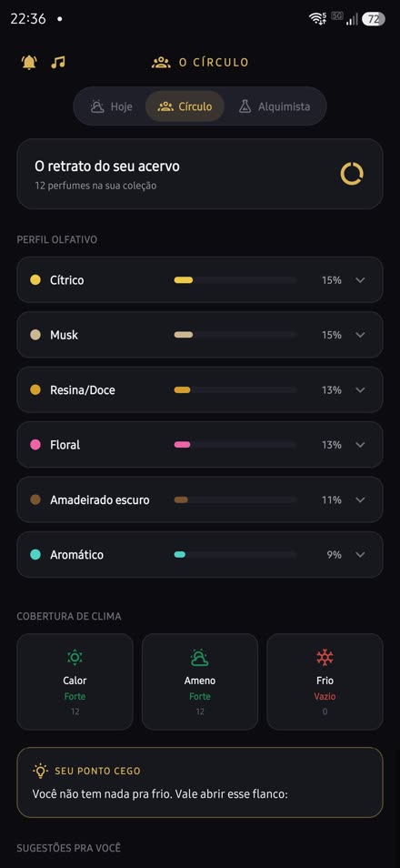Screen dimensions: 400x868
Task: Tap the Frio snowflake icon
Action: [x=325, y=658]
